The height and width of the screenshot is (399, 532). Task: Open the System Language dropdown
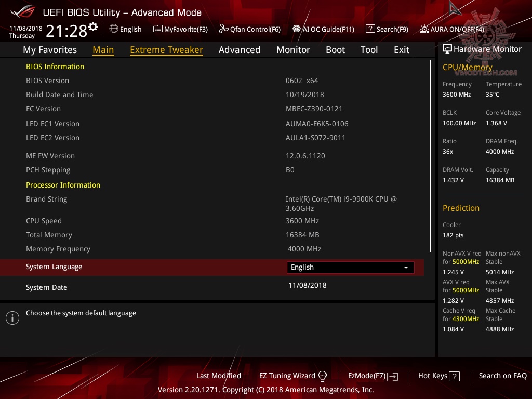click(351, 268)
